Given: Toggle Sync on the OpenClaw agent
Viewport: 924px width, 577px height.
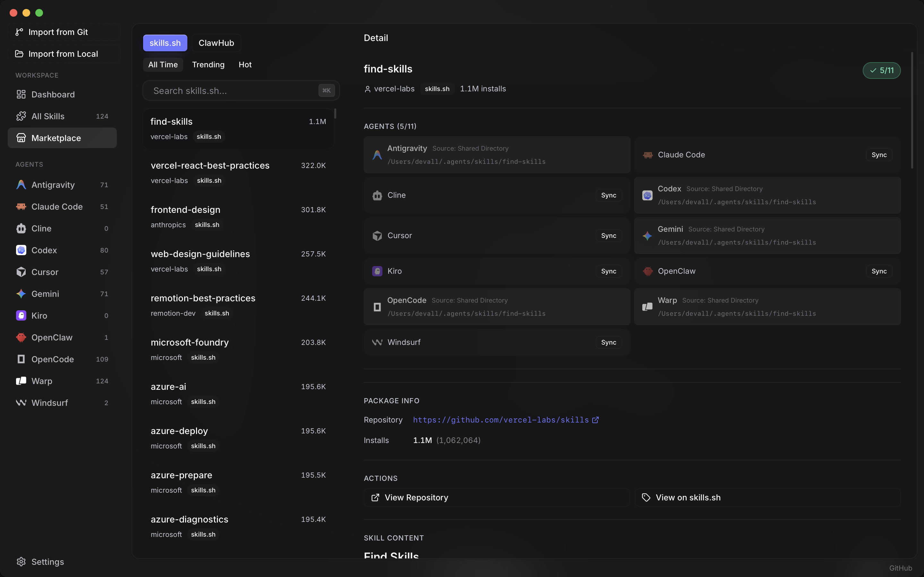Looking at the screenshot, I should click(x=878, y=271).
